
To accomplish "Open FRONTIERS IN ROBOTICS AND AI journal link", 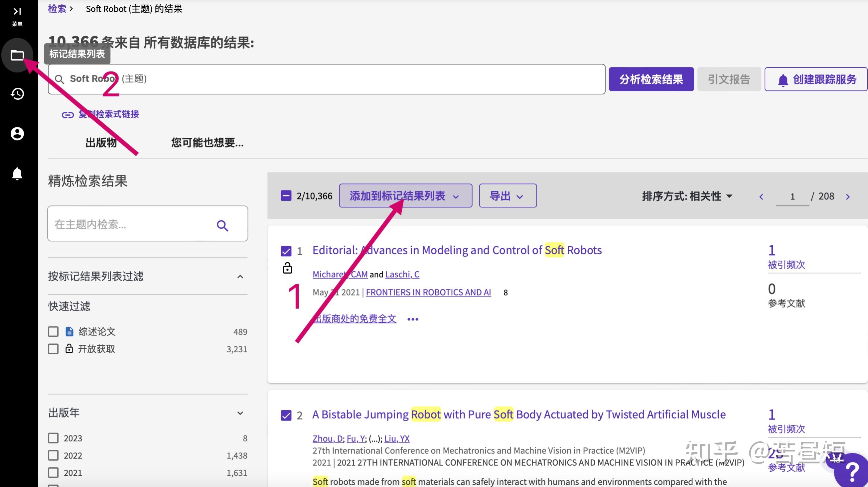I will point(428,292).
